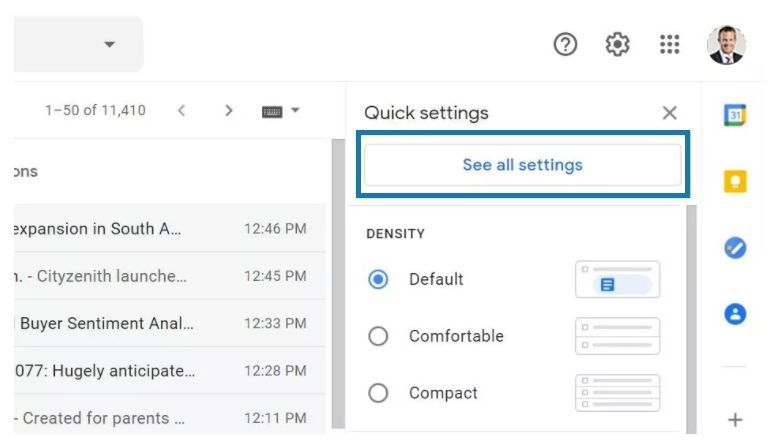Select the Default density radio button
The height and width of the screenshot is (447, 773).
[x=378, y=279]
